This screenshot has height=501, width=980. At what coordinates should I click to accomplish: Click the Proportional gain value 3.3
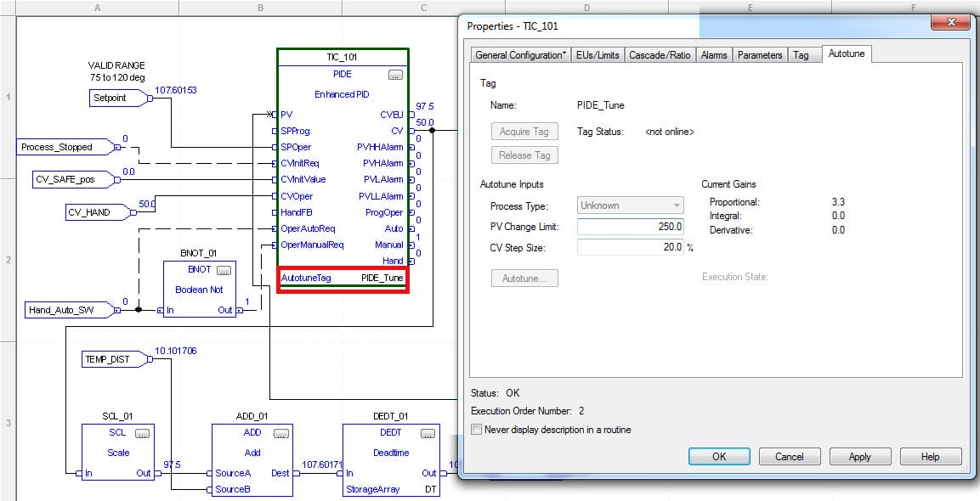pos(838,202)
